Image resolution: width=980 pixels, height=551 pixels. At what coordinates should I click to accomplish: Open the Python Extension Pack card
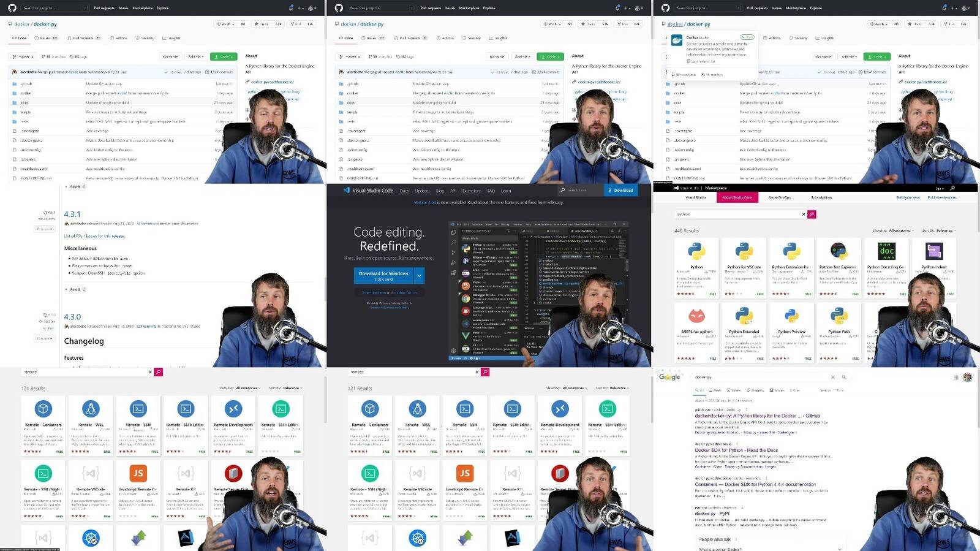click(x=791, y=268)
